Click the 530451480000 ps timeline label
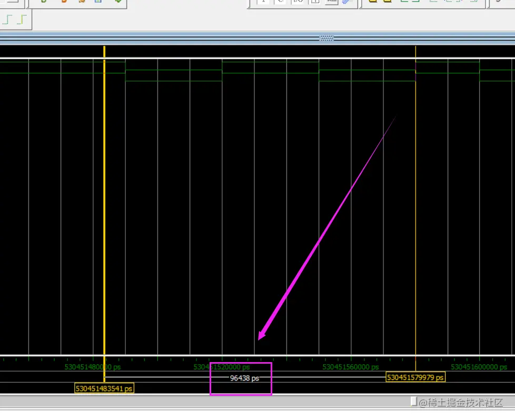 click(x=93, y=367)
